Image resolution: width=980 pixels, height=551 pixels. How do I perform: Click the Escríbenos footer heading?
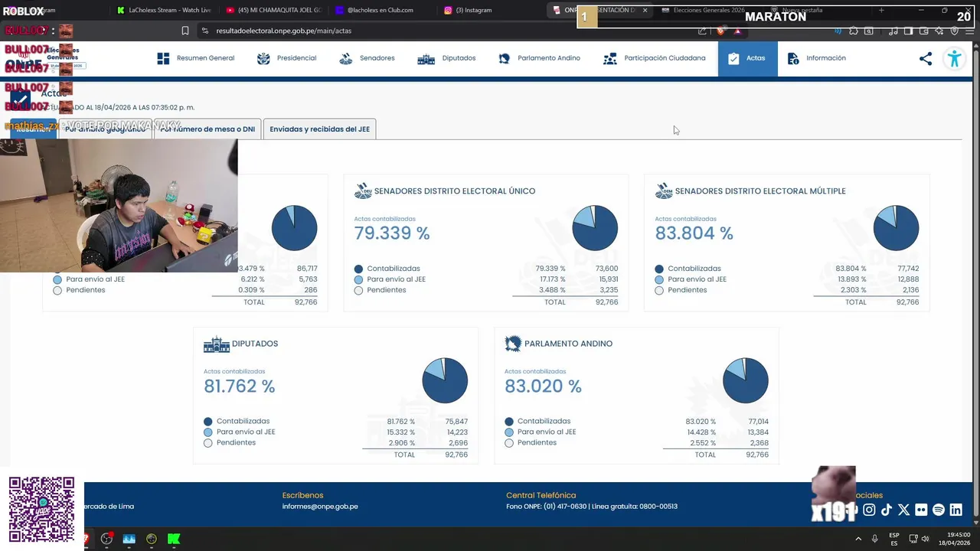tap(302, 495)
